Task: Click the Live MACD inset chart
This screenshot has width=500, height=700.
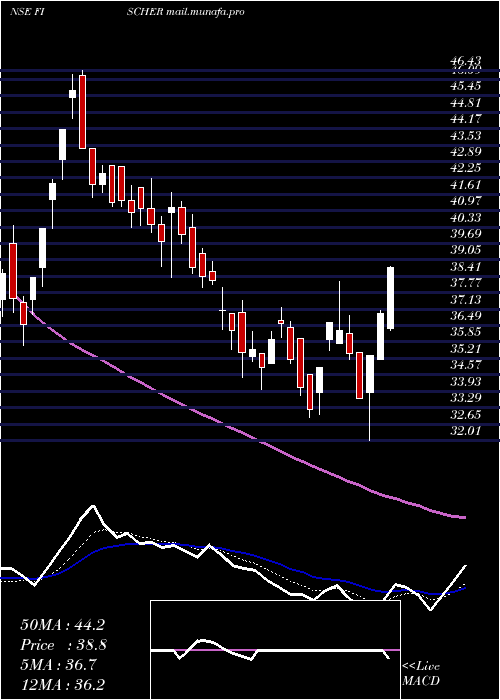Action: [275, 650]
